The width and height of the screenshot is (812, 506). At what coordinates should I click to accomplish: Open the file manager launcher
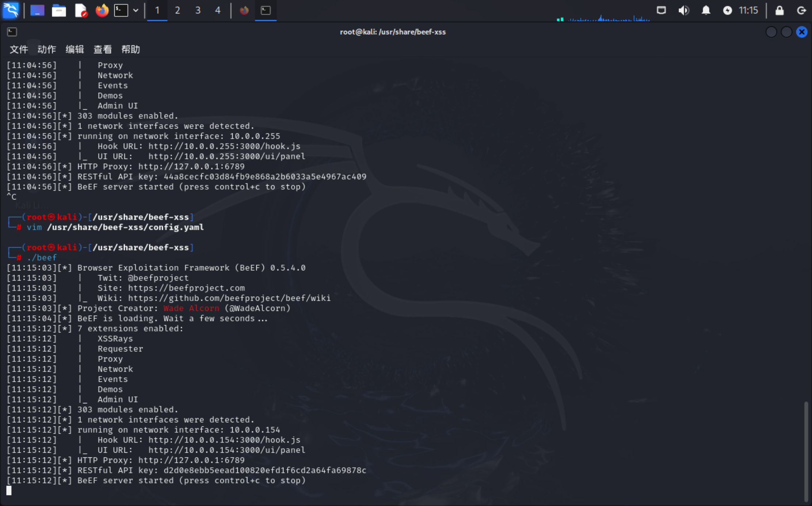[59, 10]
